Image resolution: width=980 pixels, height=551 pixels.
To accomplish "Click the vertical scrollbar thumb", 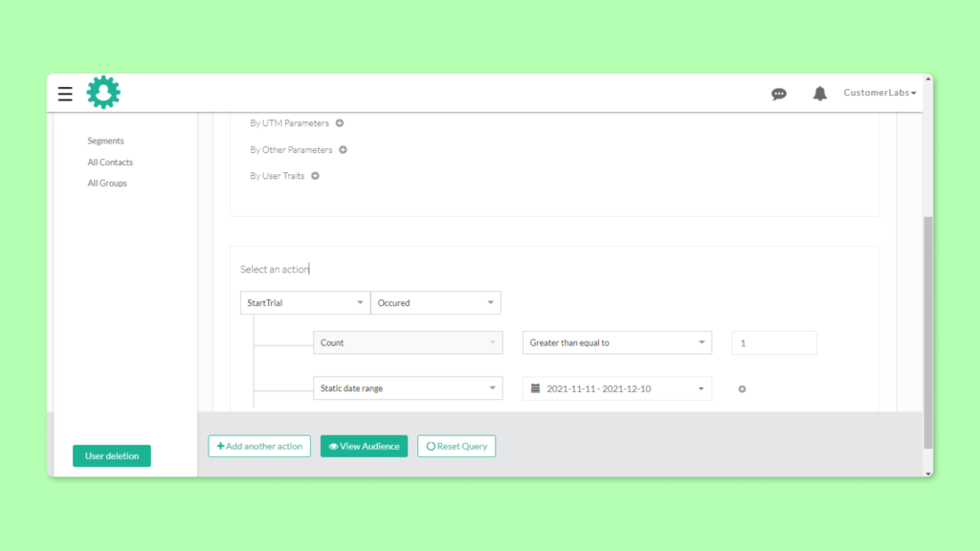I will pyautogui.click(x=928, y=332).
